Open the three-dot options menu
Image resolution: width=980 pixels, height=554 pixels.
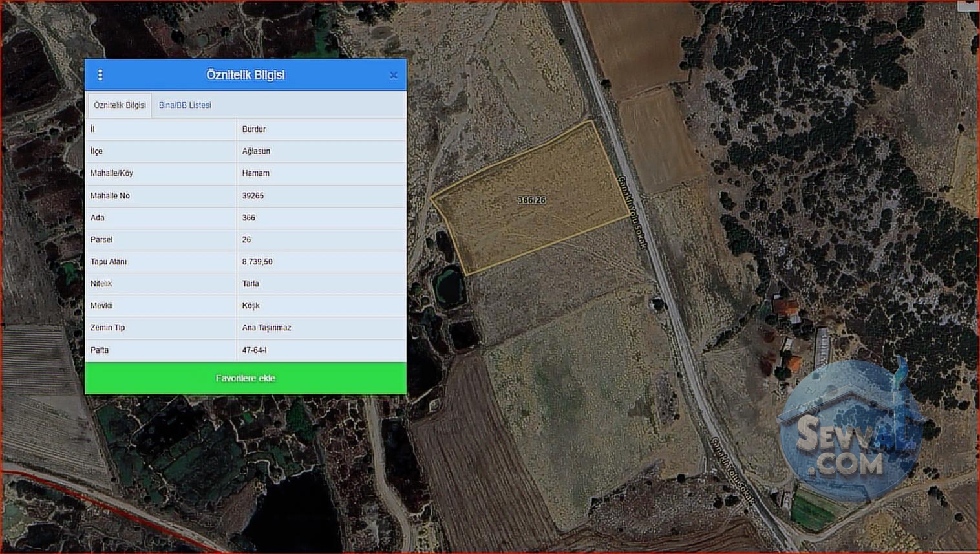[x=100, y=75]
